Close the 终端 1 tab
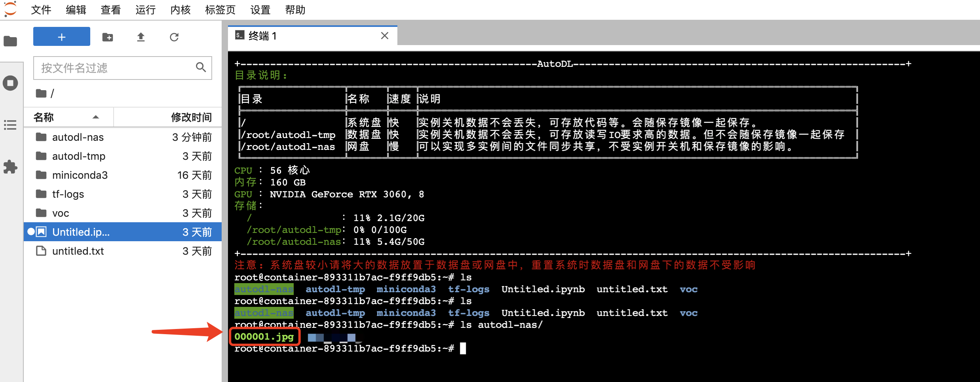 pyautogui.click(x=385, y=36)
